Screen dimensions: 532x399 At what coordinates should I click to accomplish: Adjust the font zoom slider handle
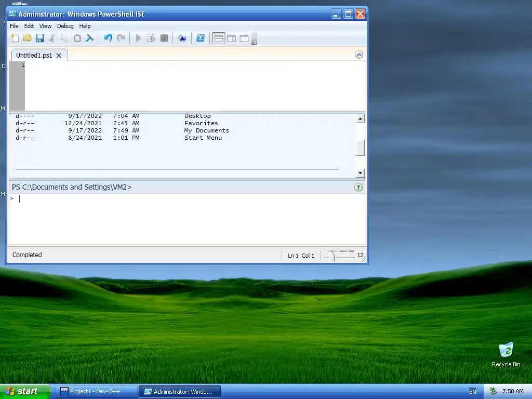(332, 257)
